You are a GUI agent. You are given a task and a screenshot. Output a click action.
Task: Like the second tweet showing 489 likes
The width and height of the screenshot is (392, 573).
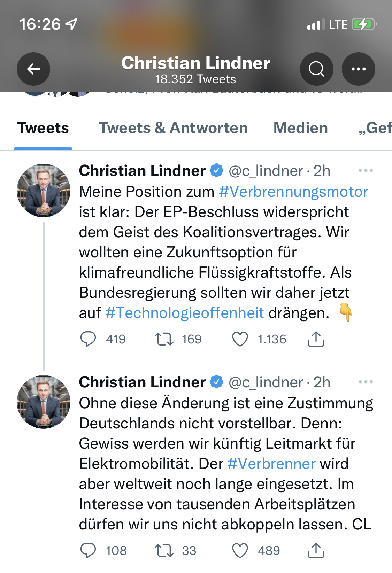pos(240,550)
